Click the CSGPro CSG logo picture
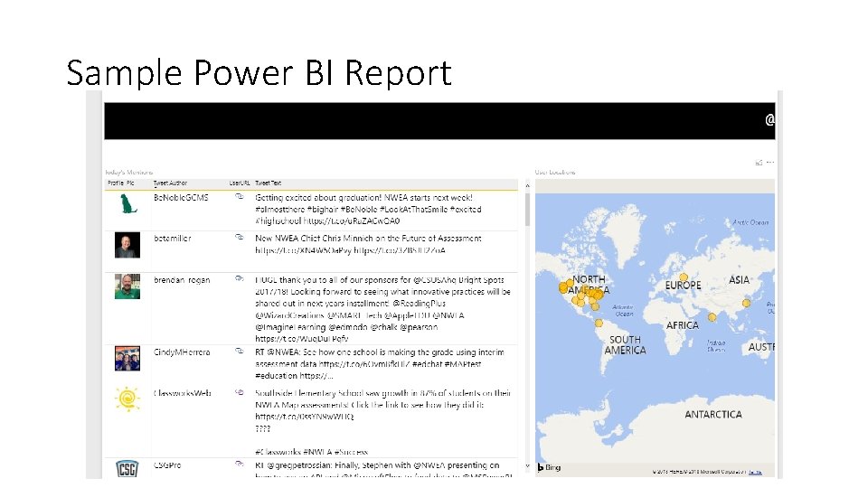This screenshot has height=488, width=868. (127, 469)
